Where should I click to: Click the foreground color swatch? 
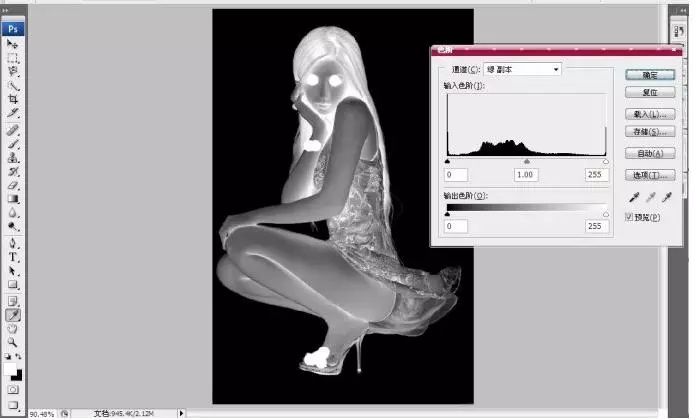pos(9,368)
